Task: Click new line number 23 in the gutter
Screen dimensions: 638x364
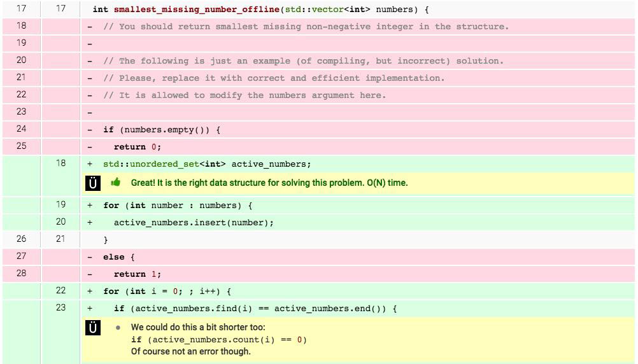Action: pyautogui.click(x=60, y=308)
